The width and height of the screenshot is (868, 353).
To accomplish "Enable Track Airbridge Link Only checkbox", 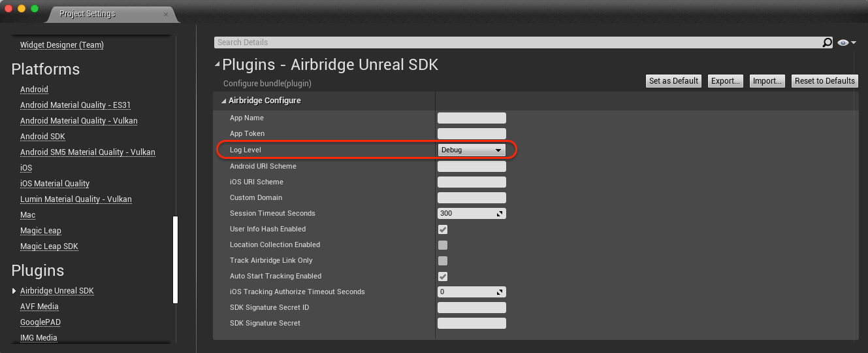I will pos(443,261).
